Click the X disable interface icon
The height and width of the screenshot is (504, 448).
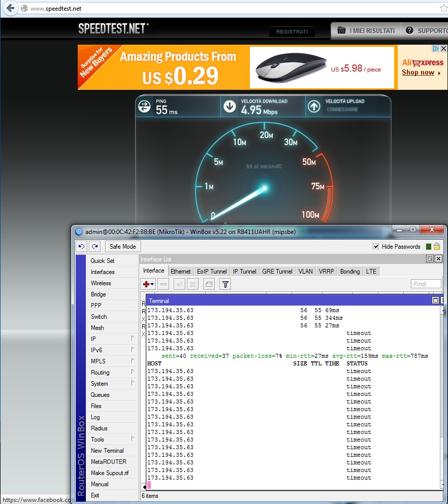point(193,284)
